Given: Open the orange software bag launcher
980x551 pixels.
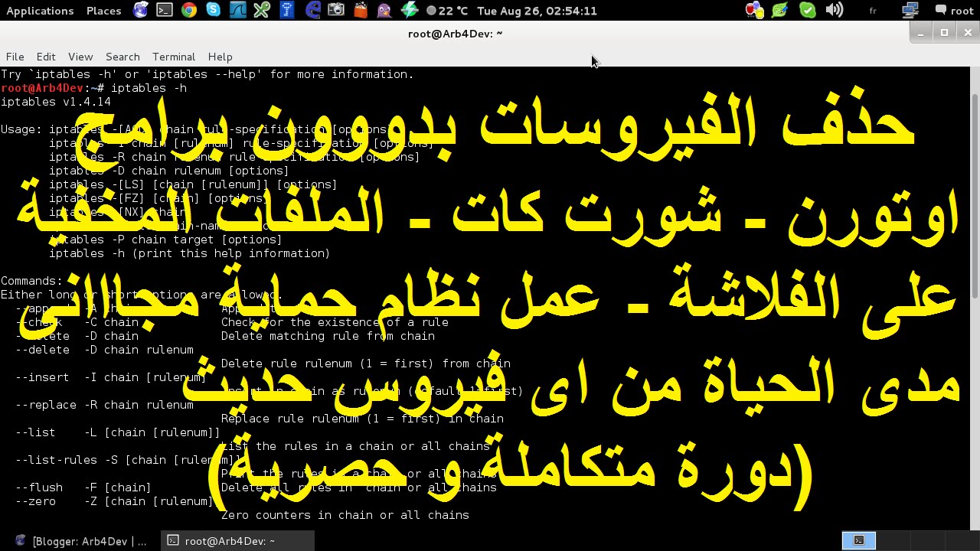Looking at the screenshot, I should [x=361, y=10].
